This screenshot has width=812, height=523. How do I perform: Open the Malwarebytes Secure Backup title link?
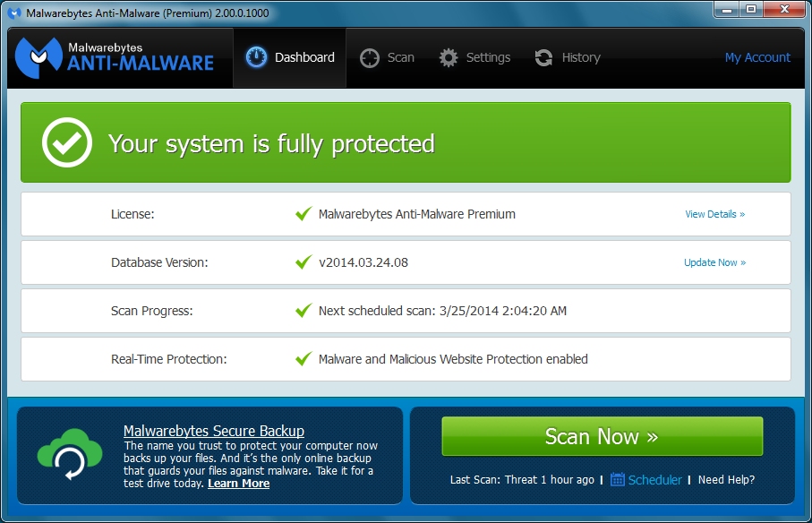coord(214,431)
